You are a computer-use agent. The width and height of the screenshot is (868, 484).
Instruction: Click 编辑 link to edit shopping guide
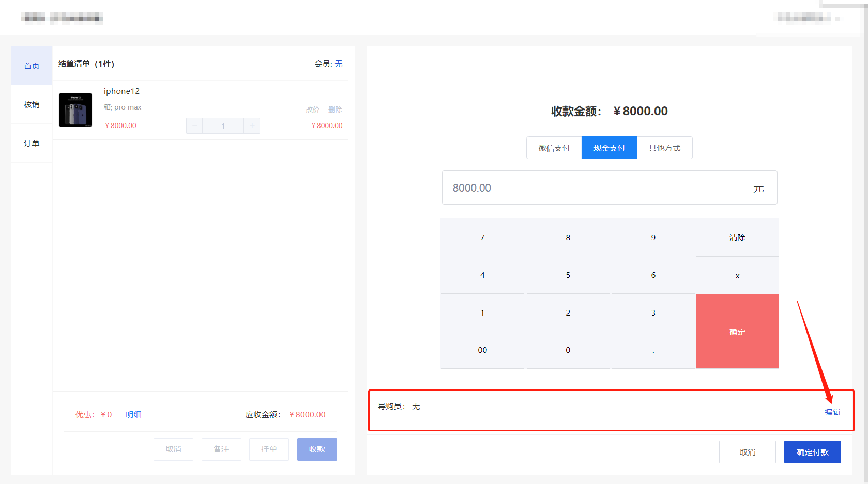tap(832, 412)
